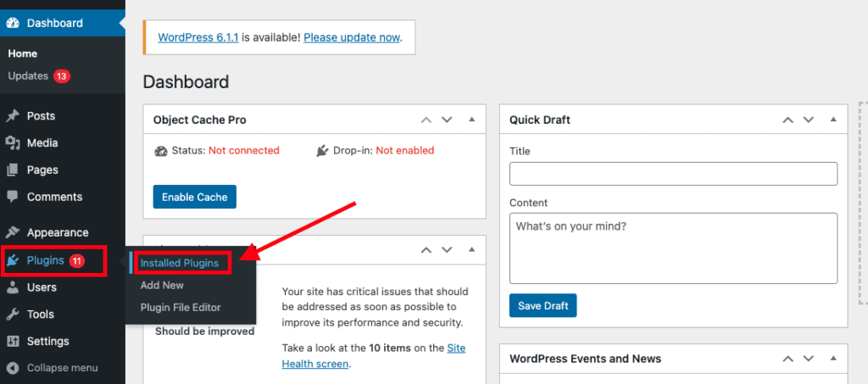
Task: Open the WordPress 6.1.1 link
Action: (x=198, y=37)
